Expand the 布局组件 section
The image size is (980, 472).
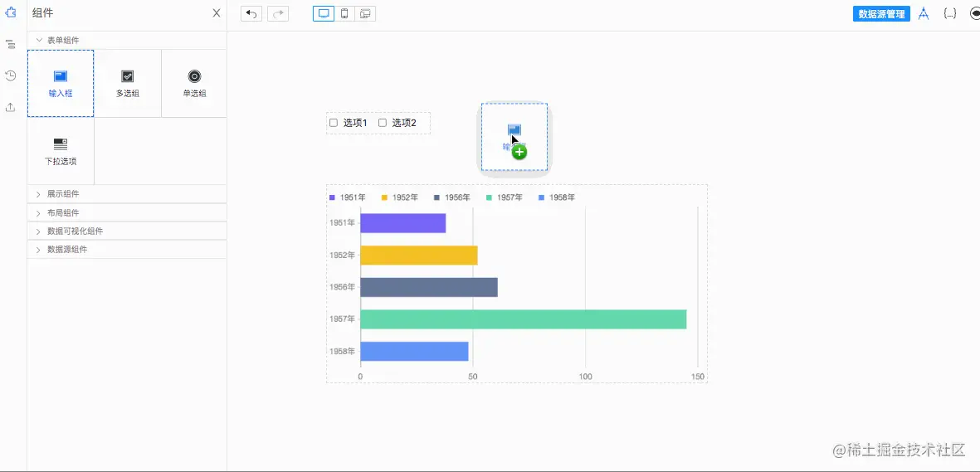[x=127, y=212]
